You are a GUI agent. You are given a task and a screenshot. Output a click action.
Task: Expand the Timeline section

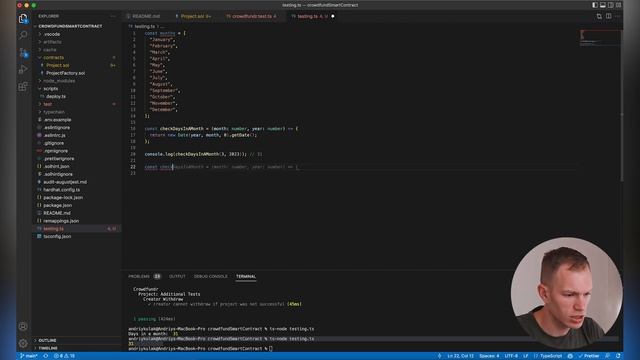click(x=77, y=348)
